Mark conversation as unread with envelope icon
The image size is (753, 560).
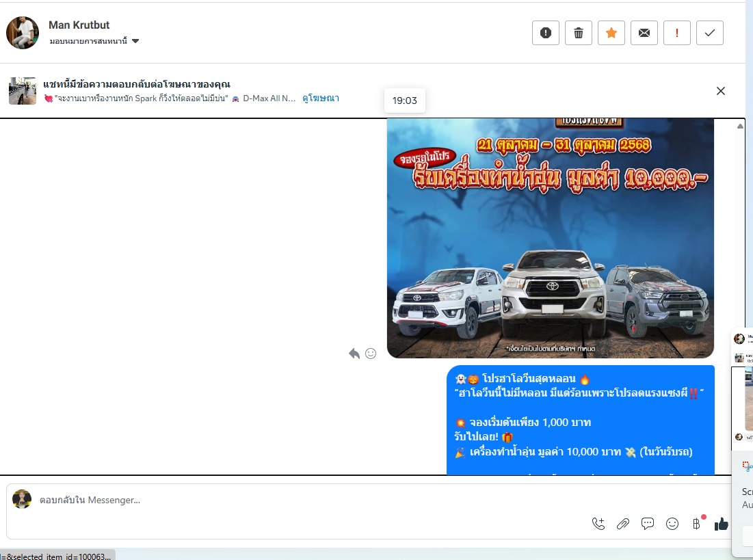click(644, 33)
